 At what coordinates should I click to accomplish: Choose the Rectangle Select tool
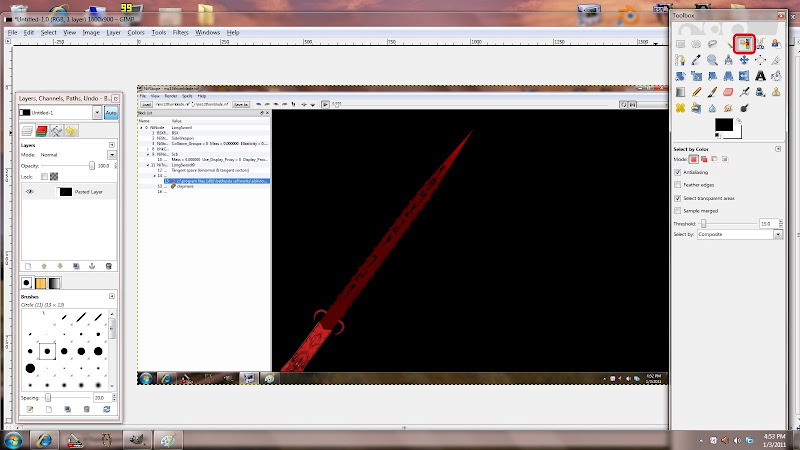click(680, 44)
